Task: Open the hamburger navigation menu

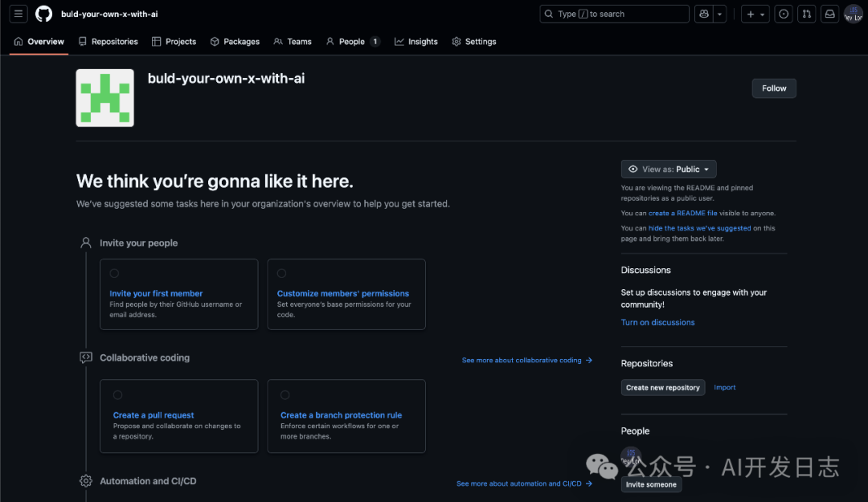Action: 18,14
